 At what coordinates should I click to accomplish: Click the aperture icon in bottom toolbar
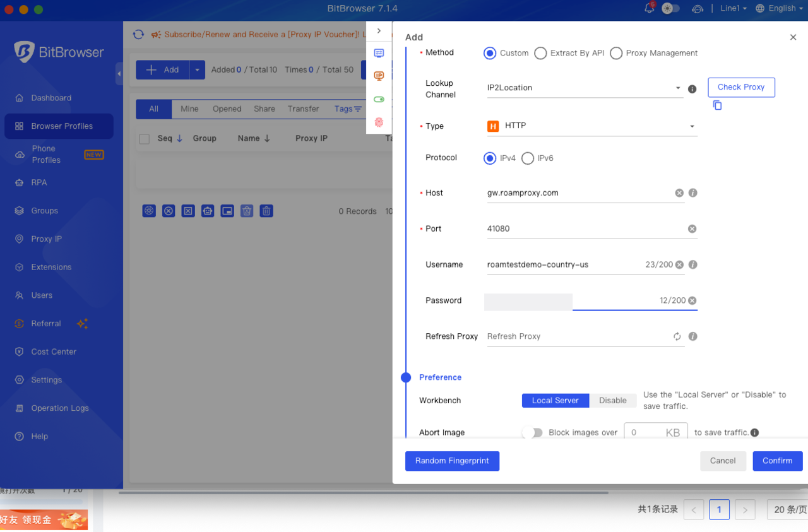pos(149,211)
